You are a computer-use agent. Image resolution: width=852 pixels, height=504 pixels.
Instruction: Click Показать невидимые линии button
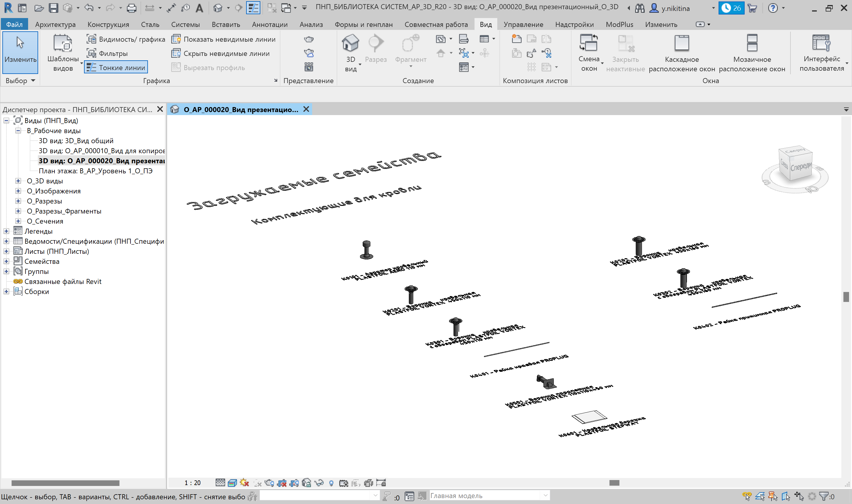click(x=223, y=39)
